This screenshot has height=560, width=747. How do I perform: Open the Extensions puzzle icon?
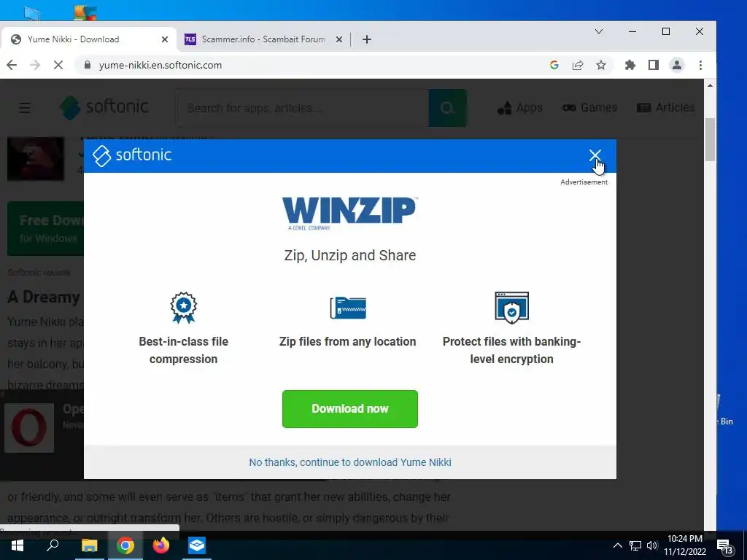coord(630,65)
